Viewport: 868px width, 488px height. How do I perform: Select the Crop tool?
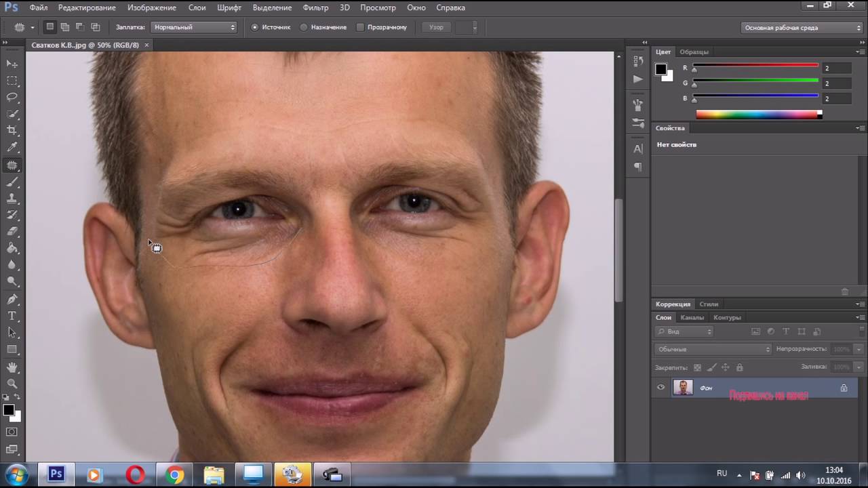coord(12,131)
